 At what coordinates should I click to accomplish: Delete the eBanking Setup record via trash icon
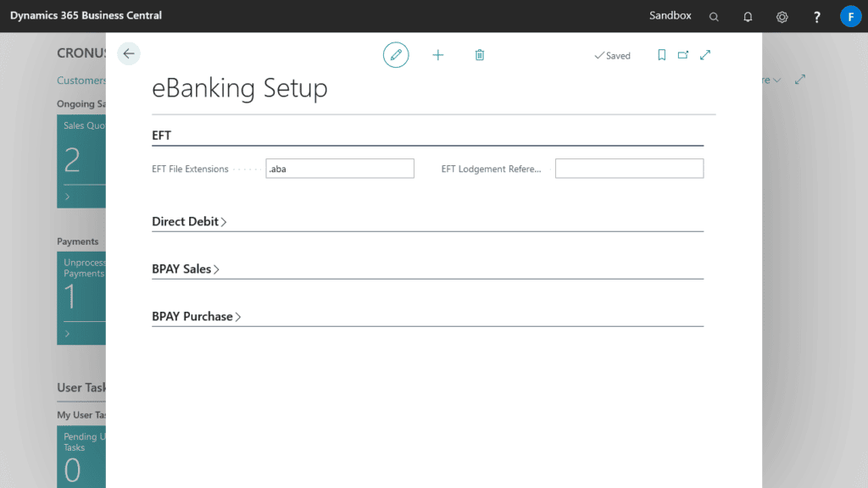tap(480, 54)
